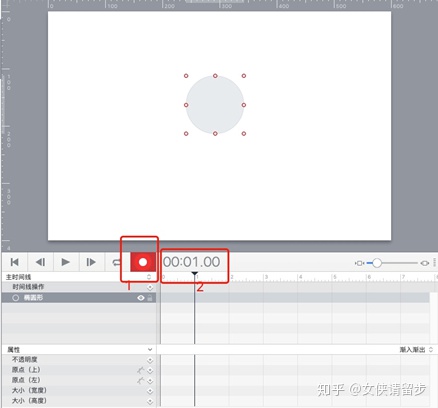Click the 3-second mark on the ruler
This screenshot has height=408, width=438.
coord(265,277)
